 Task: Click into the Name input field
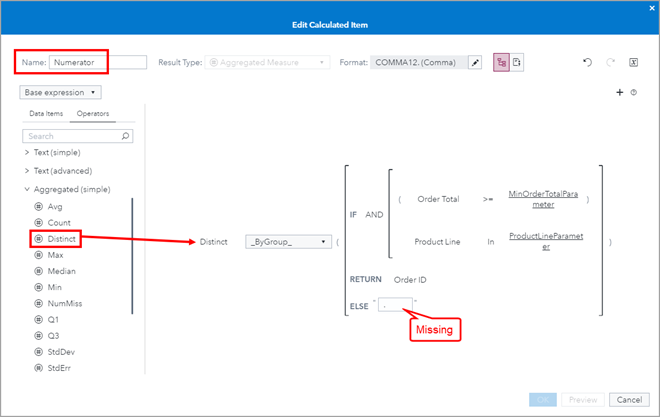point(97,62)
